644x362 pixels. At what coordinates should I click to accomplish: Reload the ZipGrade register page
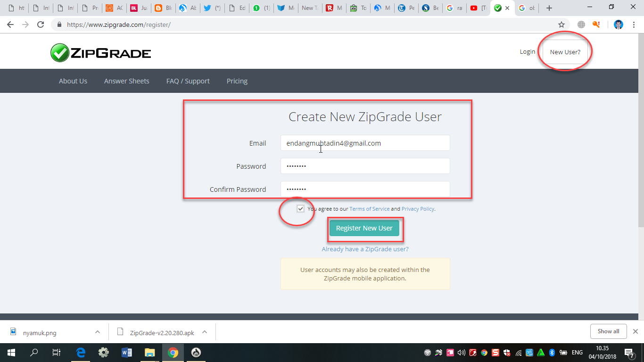(41, 25)
